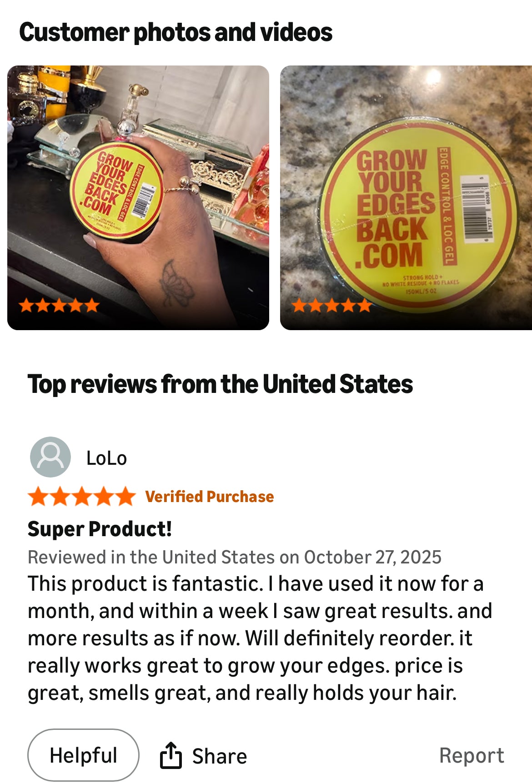Image resolution: width=532 pixels, height=784 pixels.
Task: Tap the share arrow icon
Action: 171,755
